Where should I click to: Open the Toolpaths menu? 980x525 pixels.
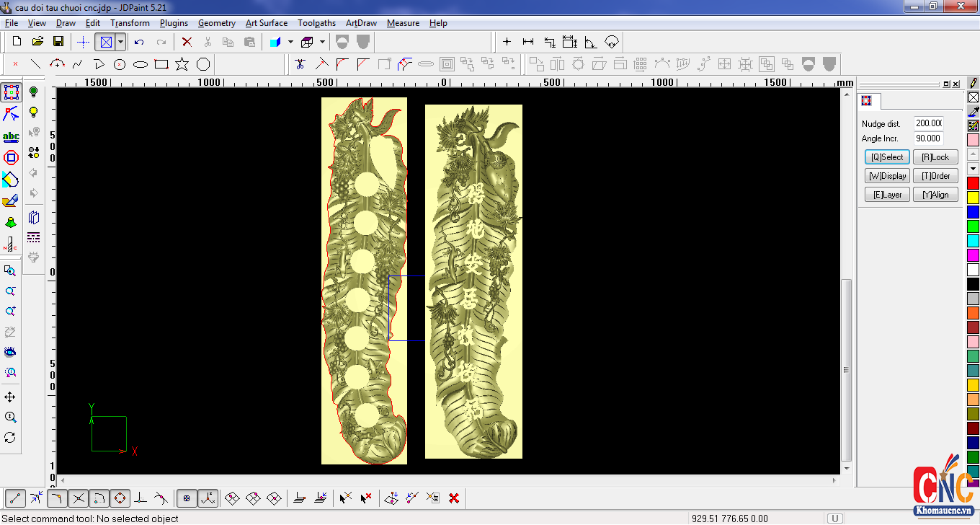click(316, 23)
